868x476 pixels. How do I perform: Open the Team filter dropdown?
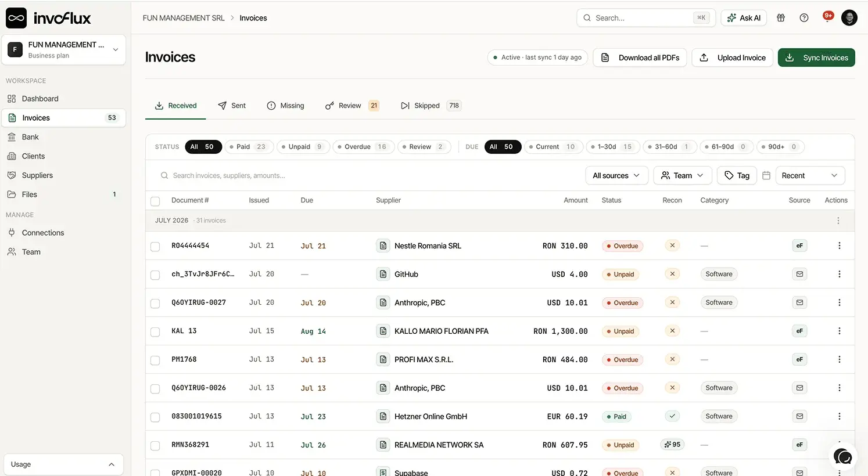click(x=682, y=175)
